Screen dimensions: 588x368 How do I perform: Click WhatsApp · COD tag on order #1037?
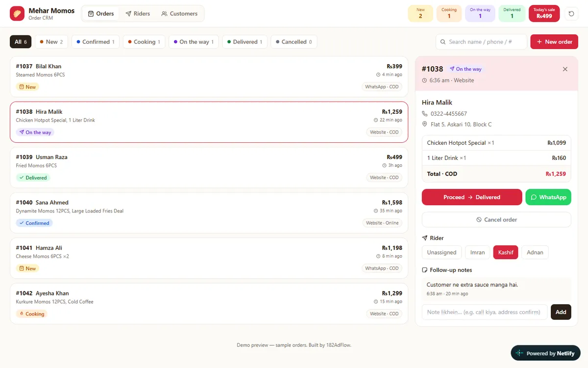382,87
